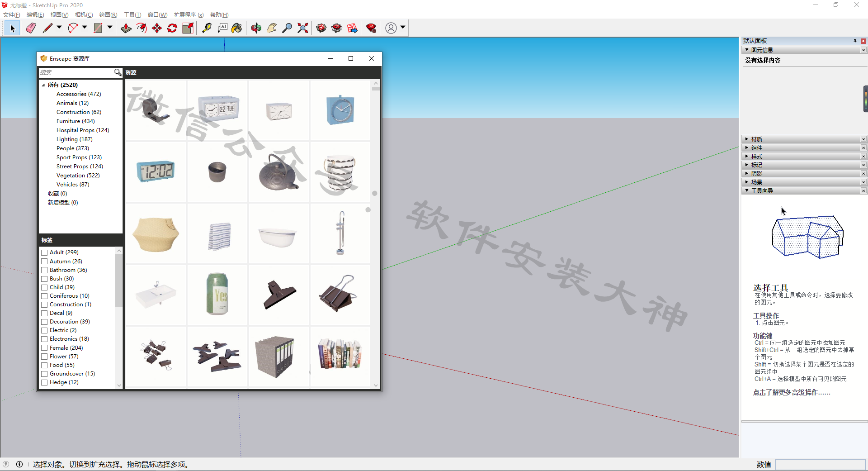Tick the Food (55) checkbox
Screen dimensions: 868x471
pyautogui.click(x=44, y=365)
